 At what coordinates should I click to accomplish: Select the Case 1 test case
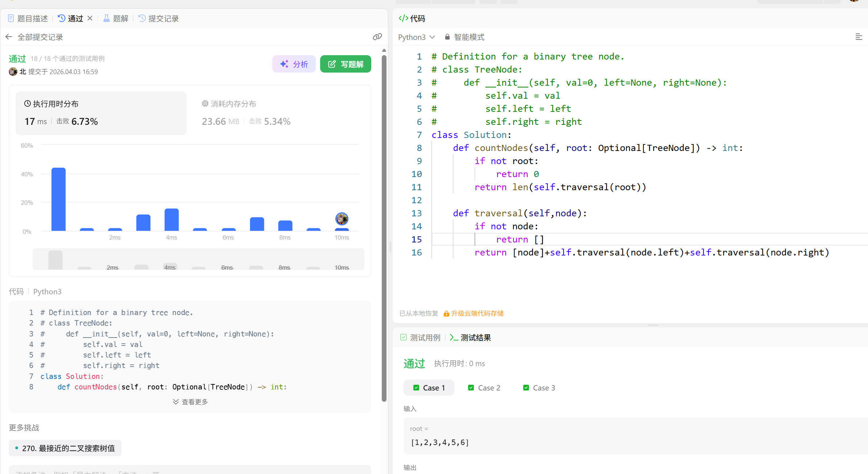coord(429,388)
